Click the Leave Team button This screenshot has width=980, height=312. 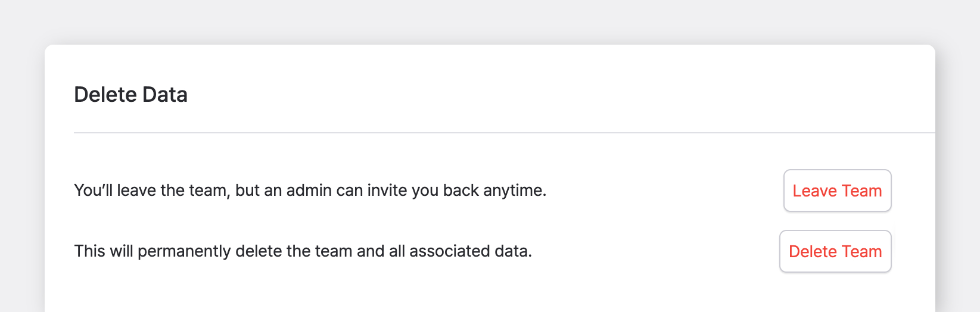(x=837, y=191)
